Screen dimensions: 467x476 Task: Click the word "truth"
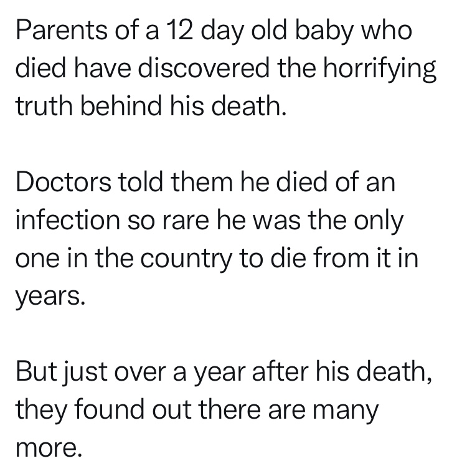pos(44,106)
